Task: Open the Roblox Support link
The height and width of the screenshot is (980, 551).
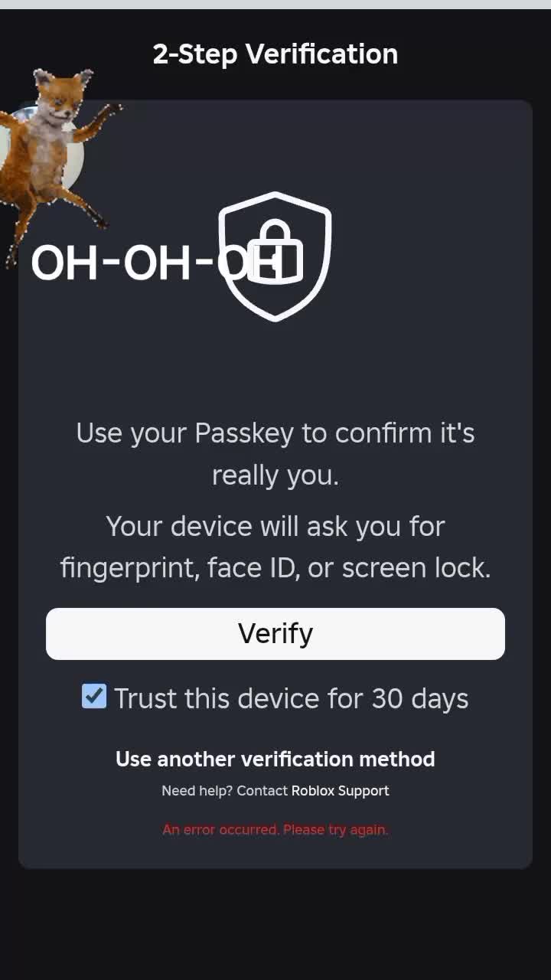Action: coord(340,791)
